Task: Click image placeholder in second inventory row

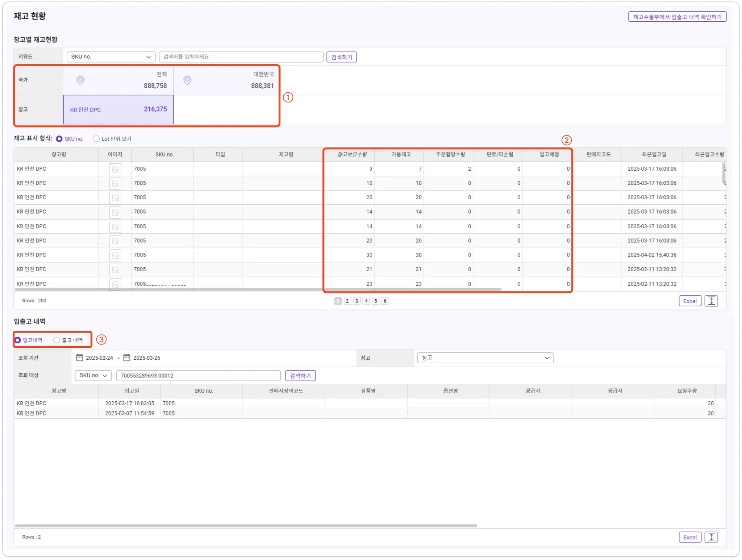Action: (x=115, y=184)
